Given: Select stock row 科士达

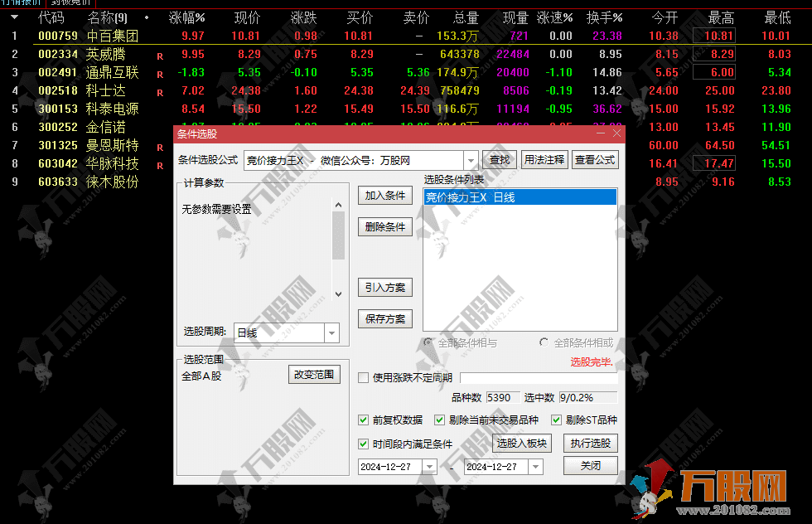Looking at the screenshot, I should click(x=406, y=90).
